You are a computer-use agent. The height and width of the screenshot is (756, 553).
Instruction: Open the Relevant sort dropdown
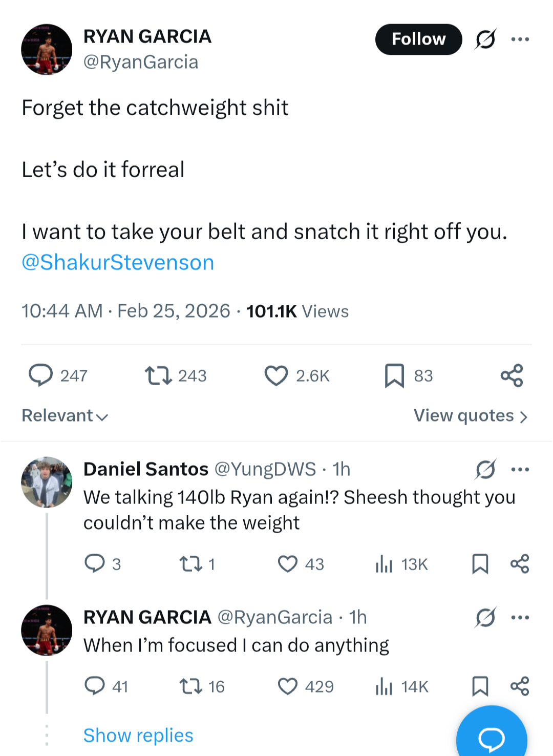point(65,415)
